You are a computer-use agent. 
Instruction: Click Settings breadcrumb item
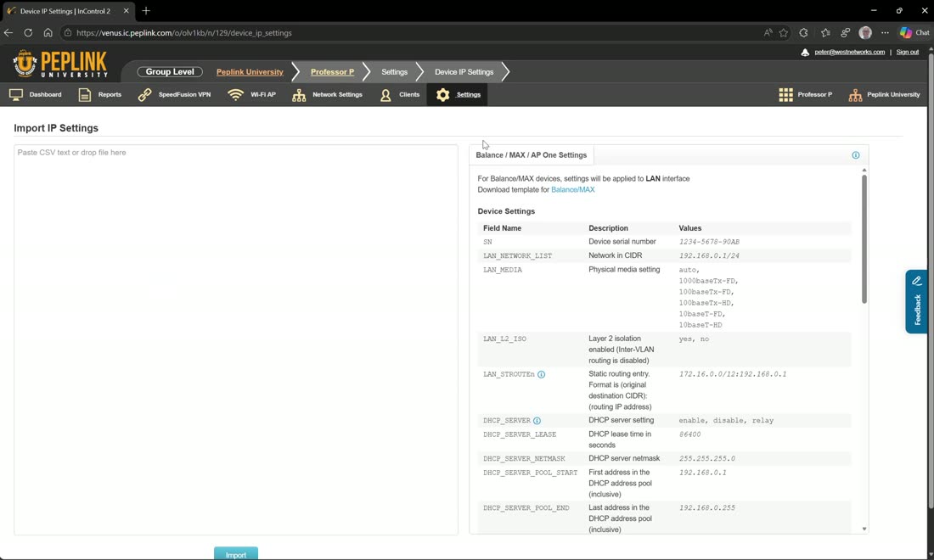click(394, 72)
